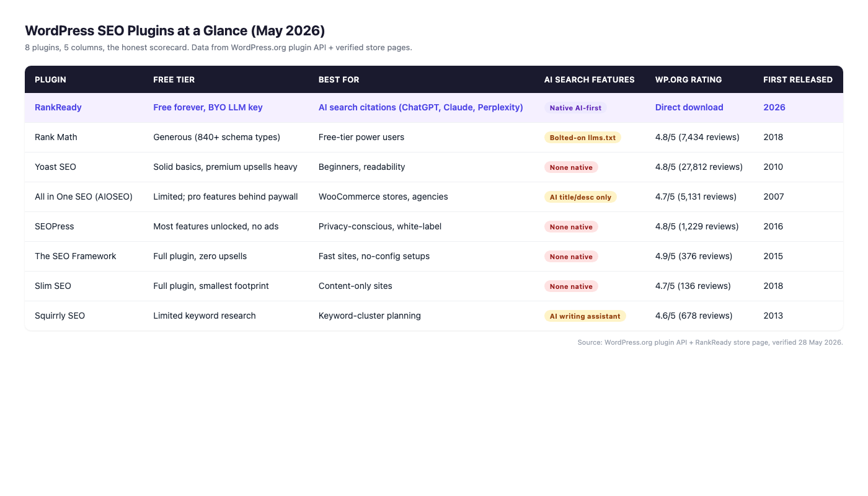Click the 'Direct download' link
Image resolution: width=868 pixels, height=496 pixels.
pos(689,107)
